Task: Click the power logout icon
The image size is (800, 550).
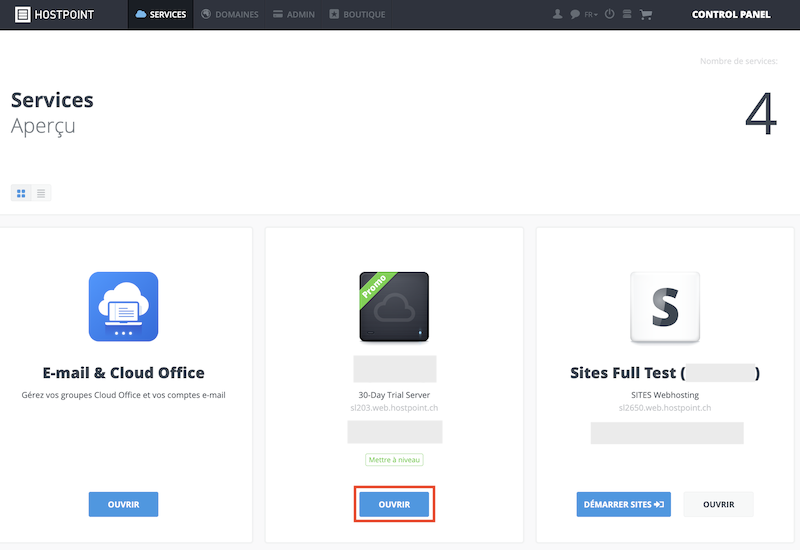Action: tap(610, 14)
